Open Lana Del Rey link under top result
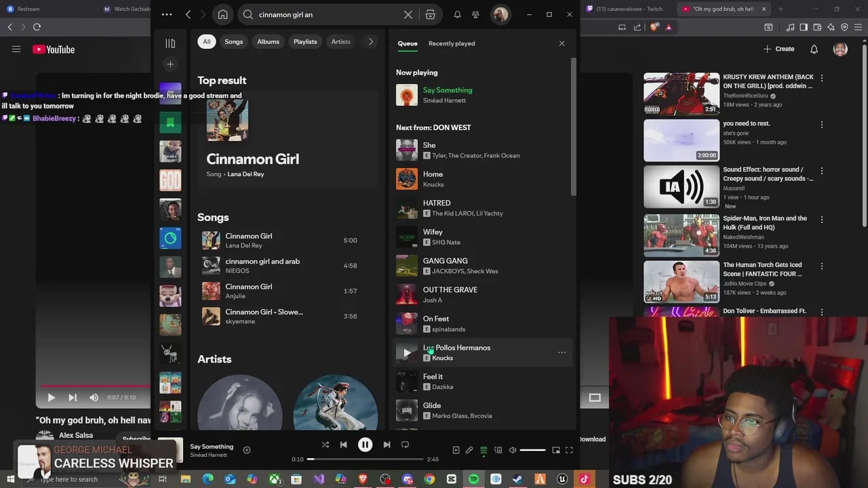Image resolution: width=868 pixels, height=488 pixels. (245, 174)
